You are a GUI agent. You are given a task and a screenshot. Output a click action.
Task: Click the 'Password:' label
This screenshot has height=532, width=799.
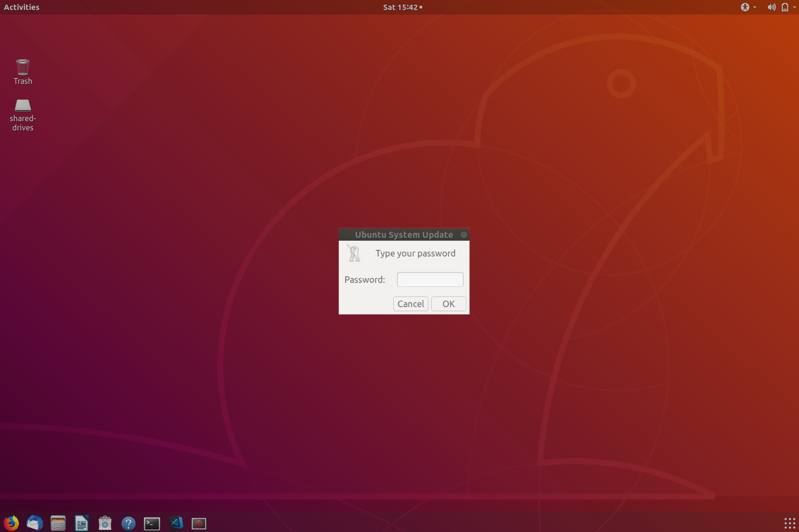tap(365, 279)
